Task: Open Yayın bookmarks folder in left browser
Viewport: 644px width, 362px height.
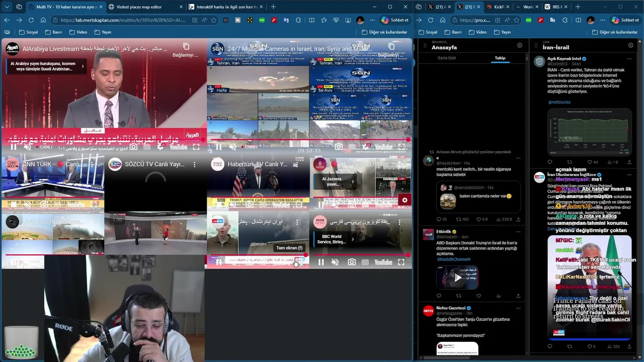Action: [x=103, y=32]
